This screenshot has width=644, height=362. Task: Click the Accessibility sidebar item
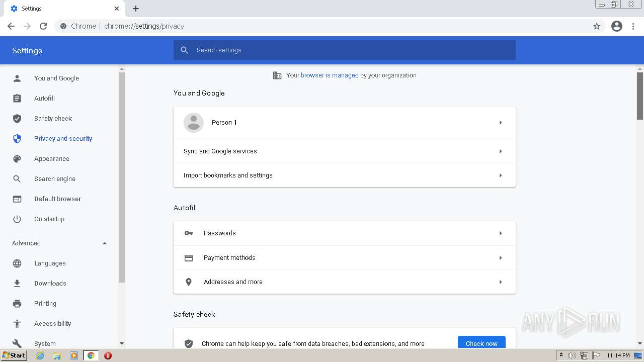click(x=52, y=324)
